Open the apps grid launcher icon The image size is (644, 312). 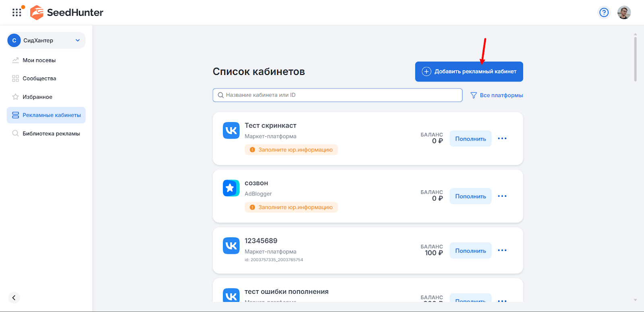[x=17, y=12]
